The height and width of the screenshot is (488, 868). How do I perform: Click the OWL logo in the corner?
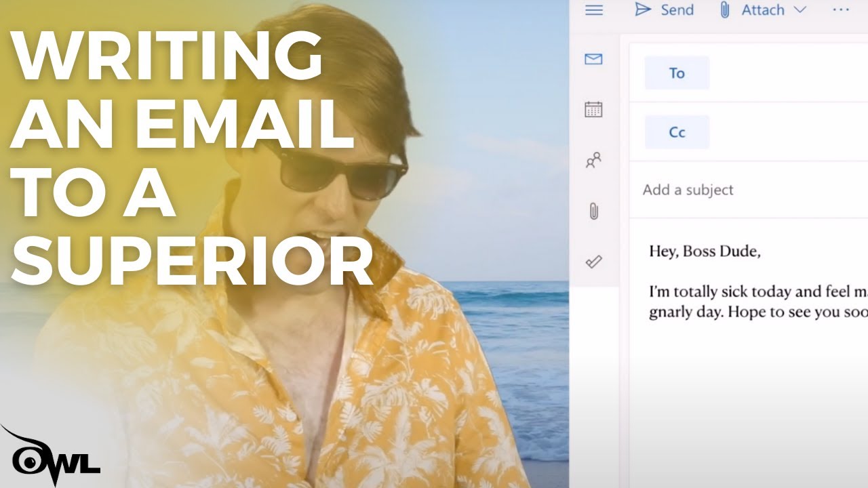(50, 455)
